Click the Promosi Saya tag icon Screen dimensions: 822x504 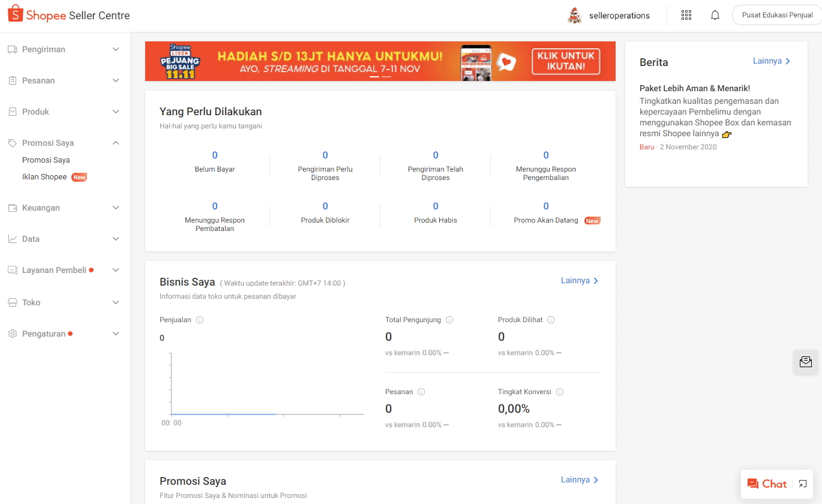[x=12, y=143]
